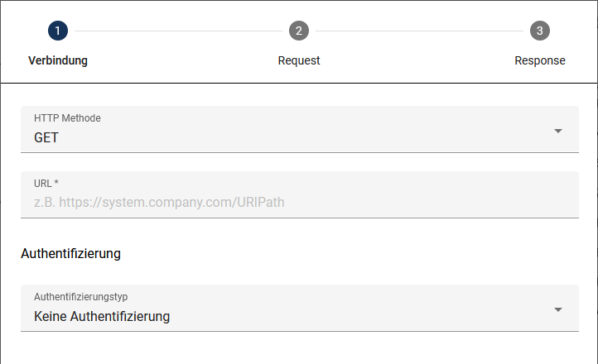Click the HTTP Methode field label
The height and width of the screenshot is (364, 598).
pos(67,118)
